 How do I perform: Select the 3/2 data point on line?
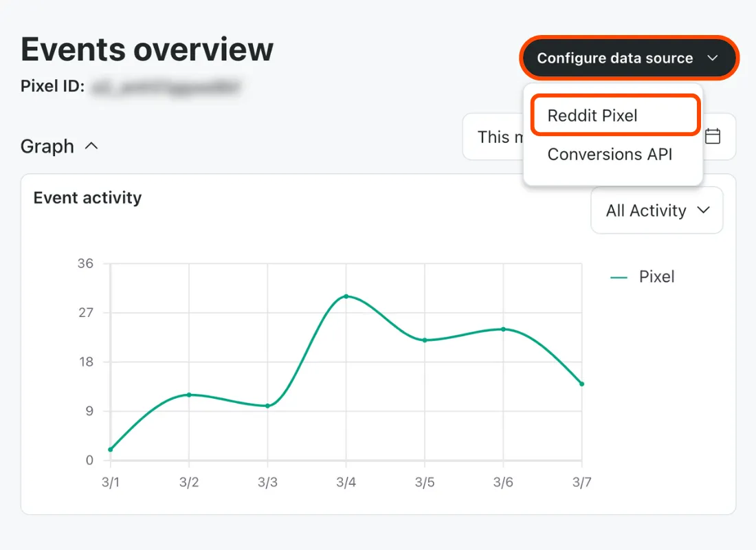[189, 395]
